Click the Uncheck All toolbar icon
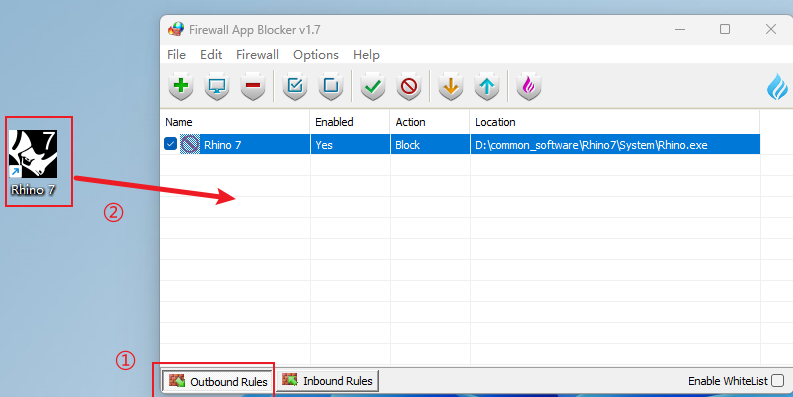Viewport: 793px width, 397px height. [x=331, y=86]
